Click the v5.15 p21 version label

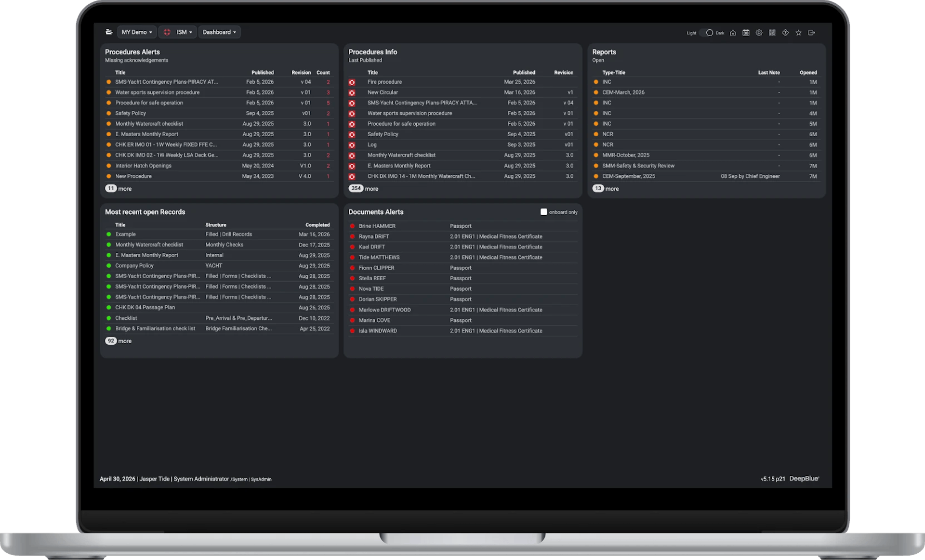click(x=773, y=479)
